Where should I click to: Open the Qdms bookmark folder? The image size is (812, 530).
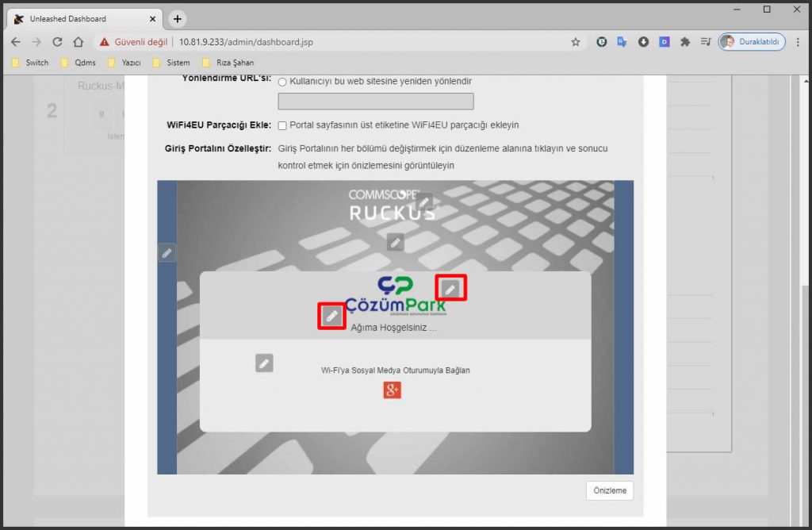click(x=79, y=63)
